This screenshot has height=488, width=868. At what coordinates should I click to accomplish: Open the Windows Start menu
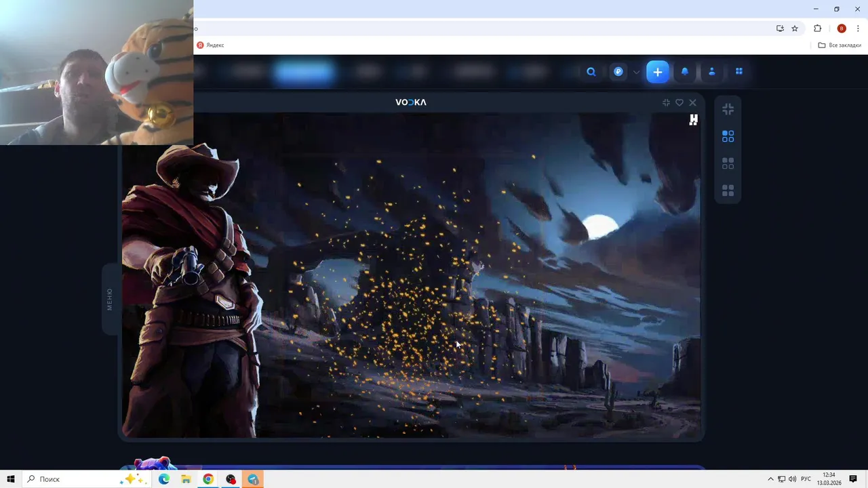tap(11, 479)
